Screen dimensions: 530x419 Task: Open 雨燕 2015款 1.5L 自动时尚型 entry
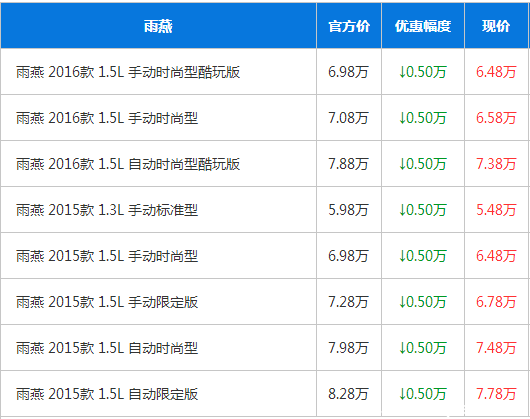click(x=107, y=348)
